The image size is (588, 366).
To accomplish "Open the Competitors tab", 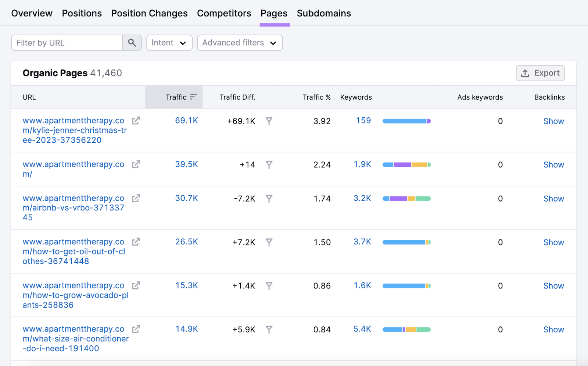I will [x=224, y=13].
